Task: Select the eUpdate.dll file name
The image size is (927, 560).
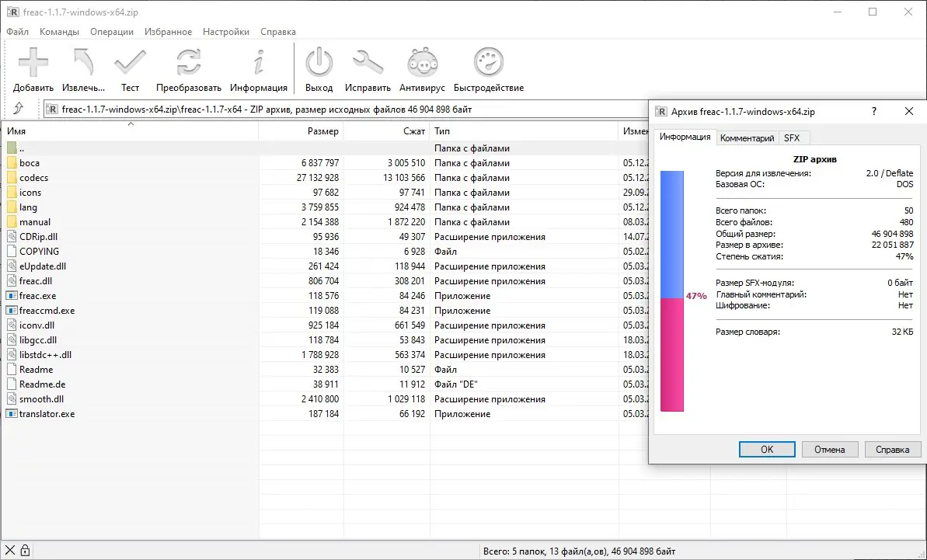Action: 43,266
